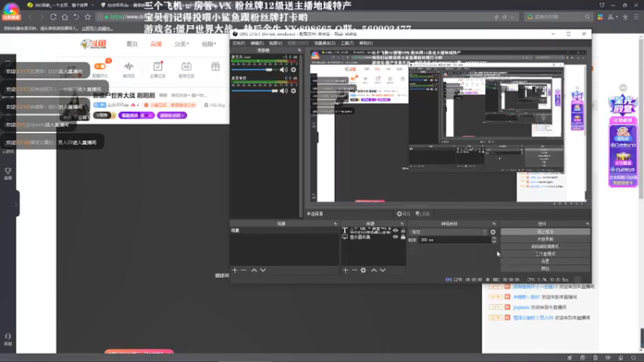Screen dimensions: 644x362
Task: Select the display capture source row
Action: click(x=373, y=237)
